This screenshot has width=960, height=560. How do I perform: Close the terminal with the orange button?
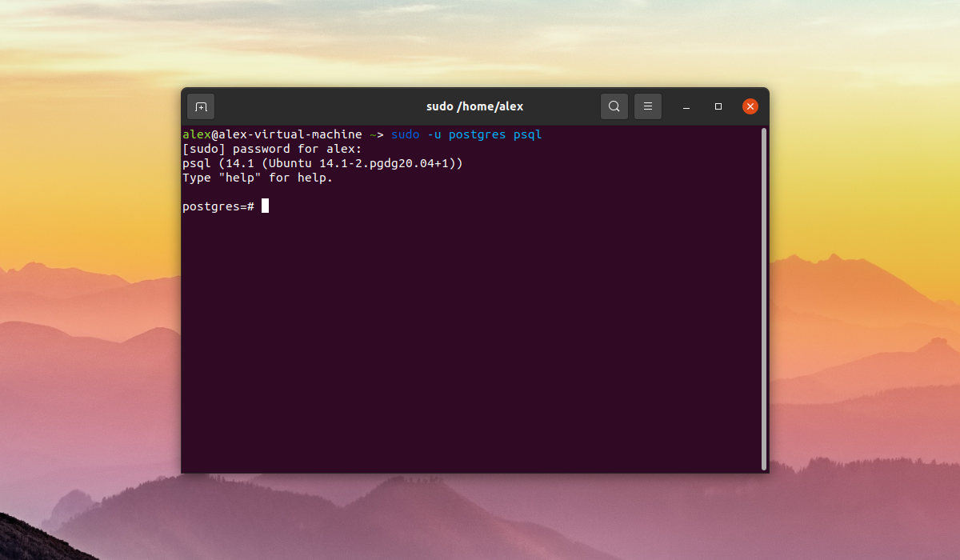click(x=750, y=106)
